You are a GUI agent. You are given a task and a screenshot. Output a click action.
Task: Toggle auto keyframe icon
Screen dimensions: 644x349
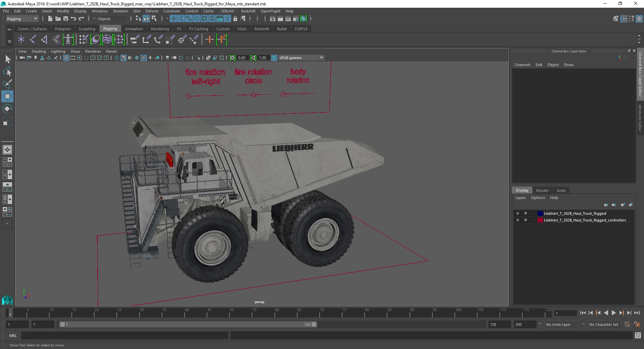click(x=627, y=325)
